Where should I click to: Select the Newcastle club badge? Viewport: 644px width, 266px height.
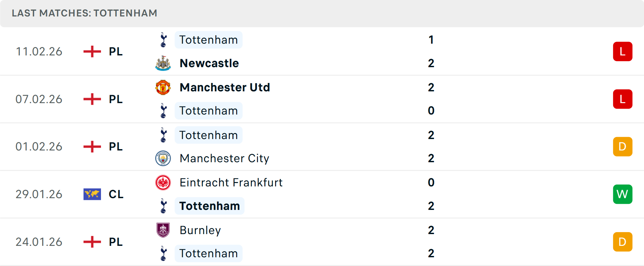pyautogui.click(x=163, y=63)
